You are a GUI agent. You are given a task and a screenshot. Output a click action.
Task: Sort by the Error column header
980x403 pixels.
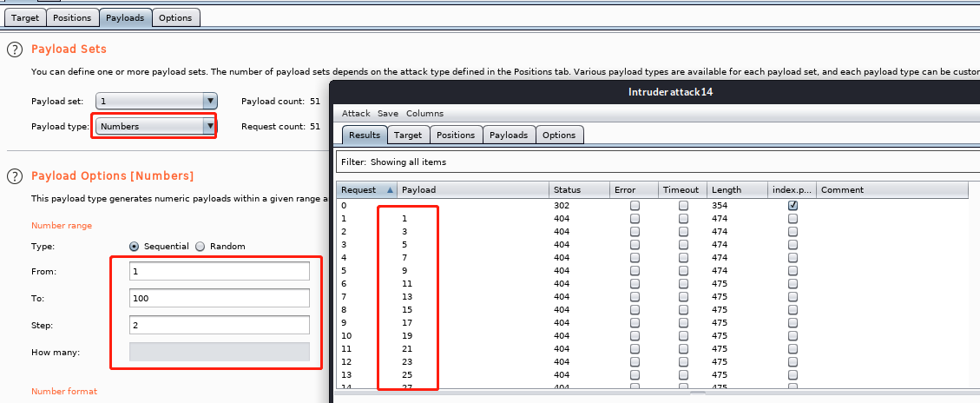click(635, 189)
